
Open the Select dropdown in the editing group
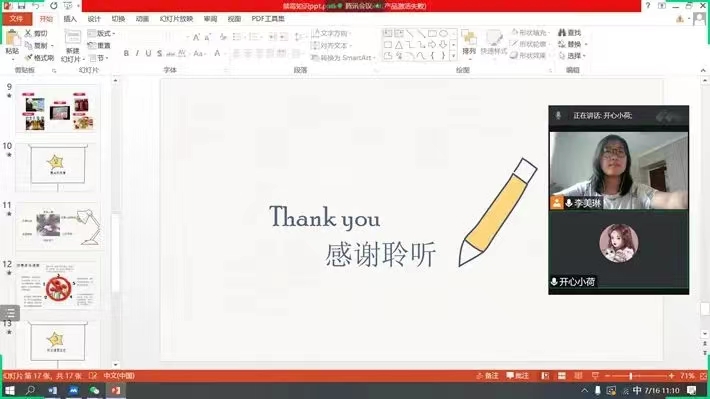[x=572, y=56]
